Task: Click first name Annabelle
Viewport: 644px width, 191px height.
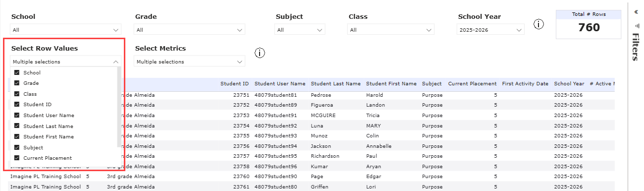Action: (379, 146)
